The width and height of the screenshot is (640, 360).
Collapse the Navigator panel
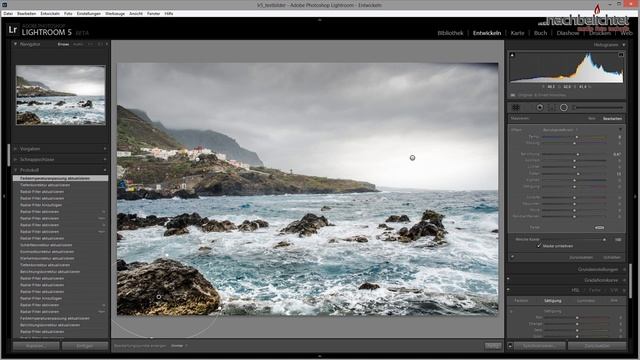pos(16,44)
